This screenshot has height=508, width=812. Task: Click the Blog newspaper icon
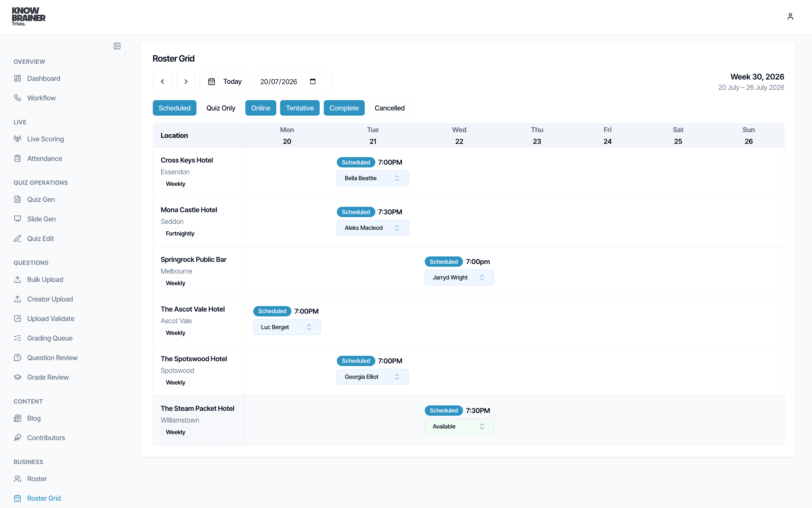click(17, 418)
